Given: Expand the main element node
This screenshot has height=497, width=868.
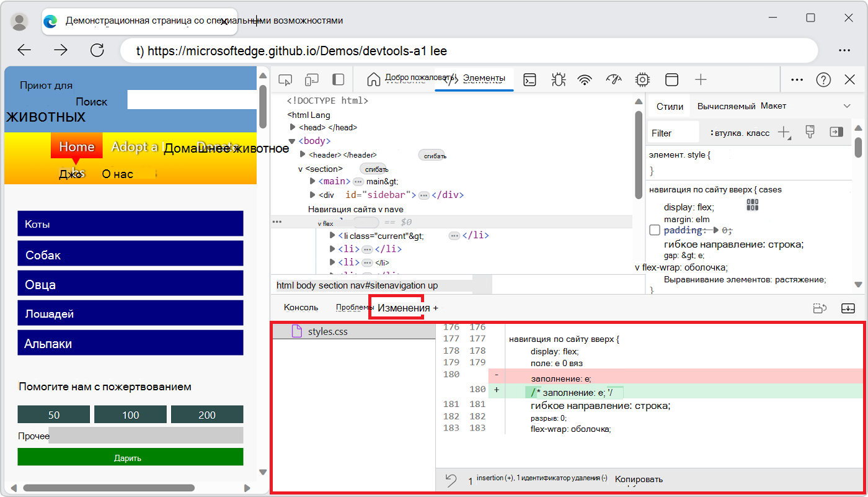Looking at the screenshot, I should coord(312,181).
